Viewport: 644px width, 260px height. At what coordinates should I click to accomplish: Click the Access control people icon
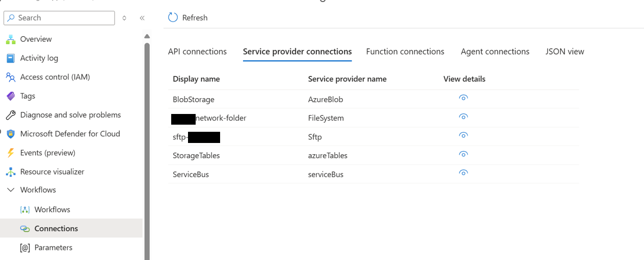[11, 77]
